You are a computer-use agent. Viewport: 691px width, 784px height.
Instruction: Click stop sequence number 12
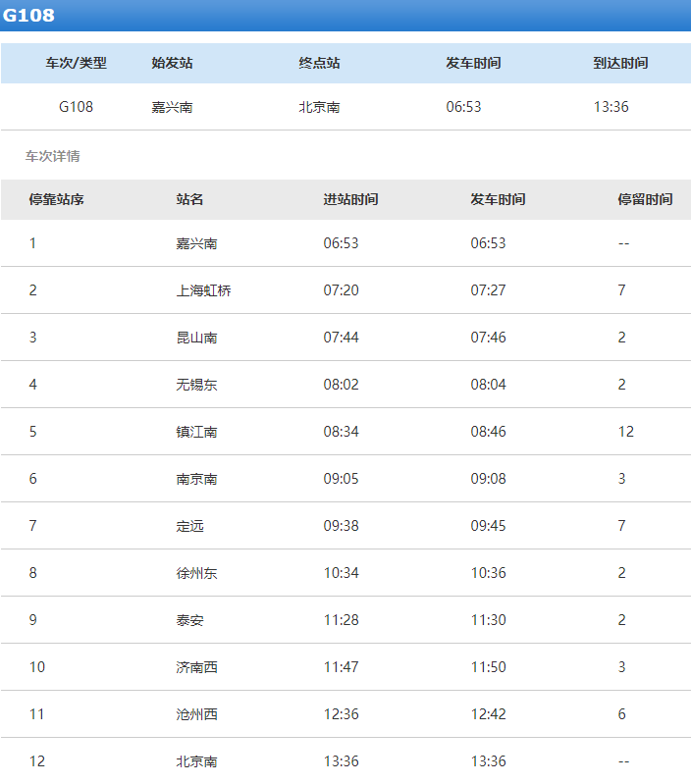37,761
